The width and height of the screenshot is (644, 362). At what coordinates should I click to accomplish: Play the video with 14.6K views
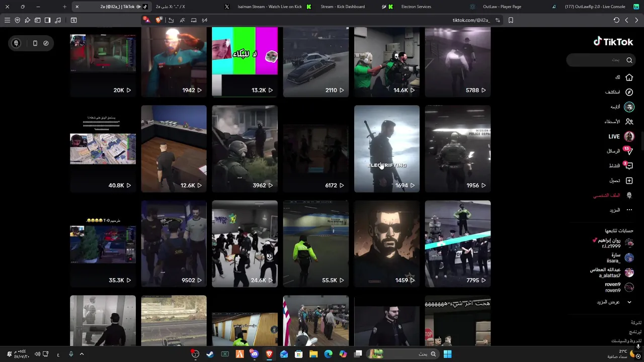tap(386, 62)
